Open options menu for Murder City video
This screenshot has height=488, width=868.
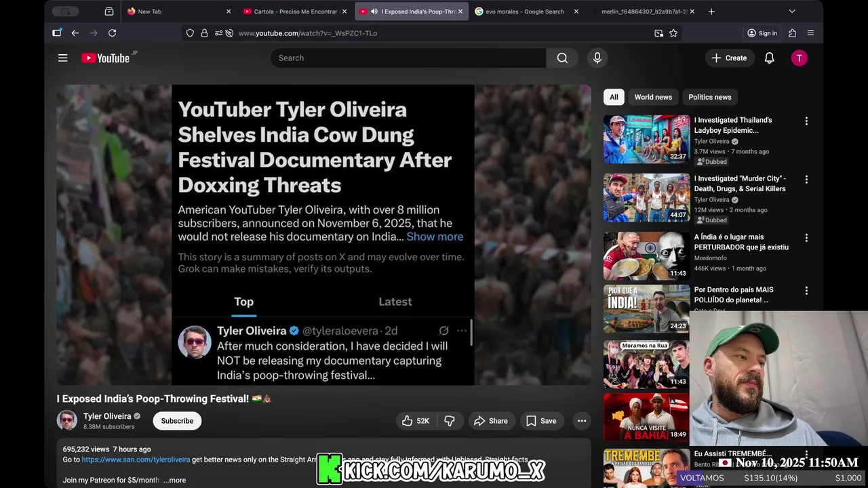(x=806, y=180)
